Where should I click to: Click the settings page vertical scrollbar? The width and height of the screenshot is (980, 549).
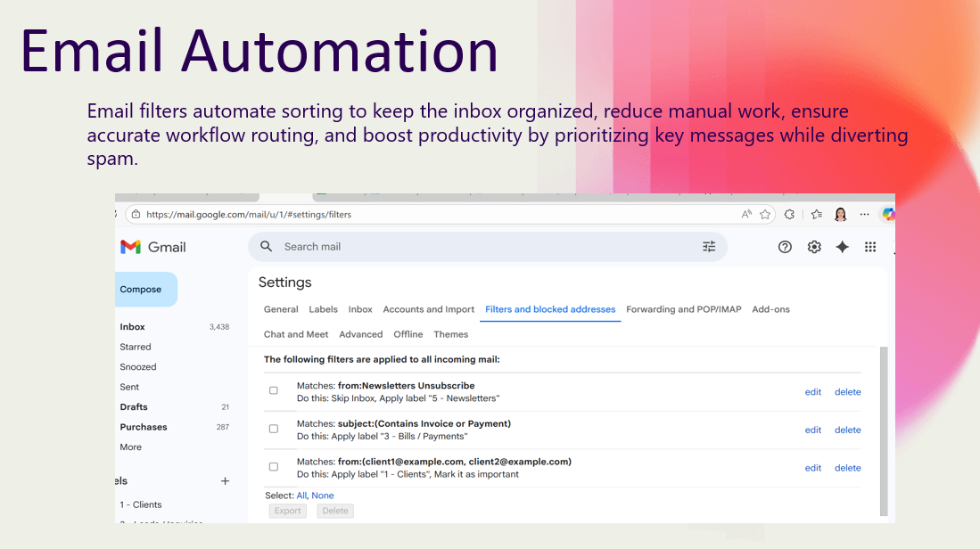click(x=884, y=431)
